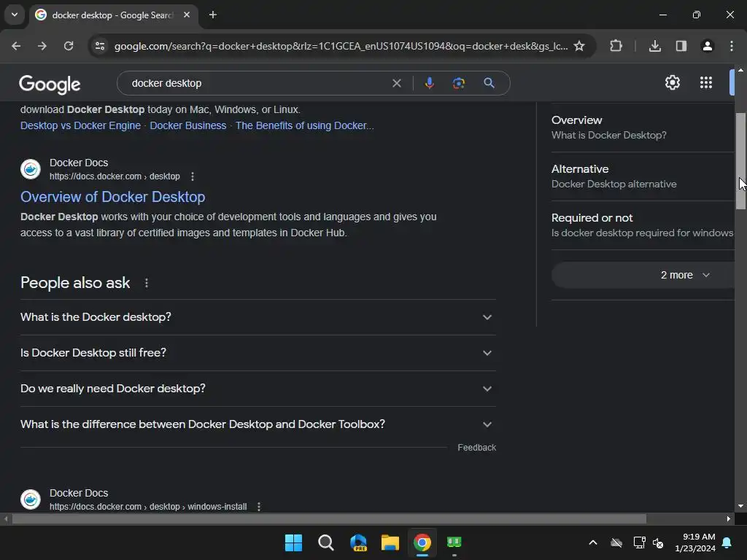Viewport: 747px width, 560px height.
Task: Select the Alternative topic in side panel
Action: [x=643, y=176]
